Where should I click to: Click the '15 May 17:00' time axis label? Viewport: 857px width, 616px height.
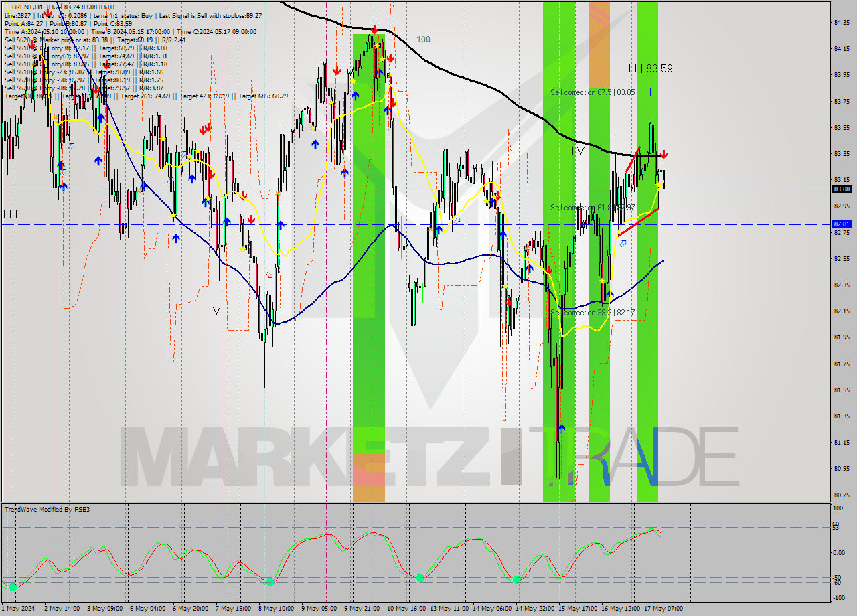click(x=577, y=609)
